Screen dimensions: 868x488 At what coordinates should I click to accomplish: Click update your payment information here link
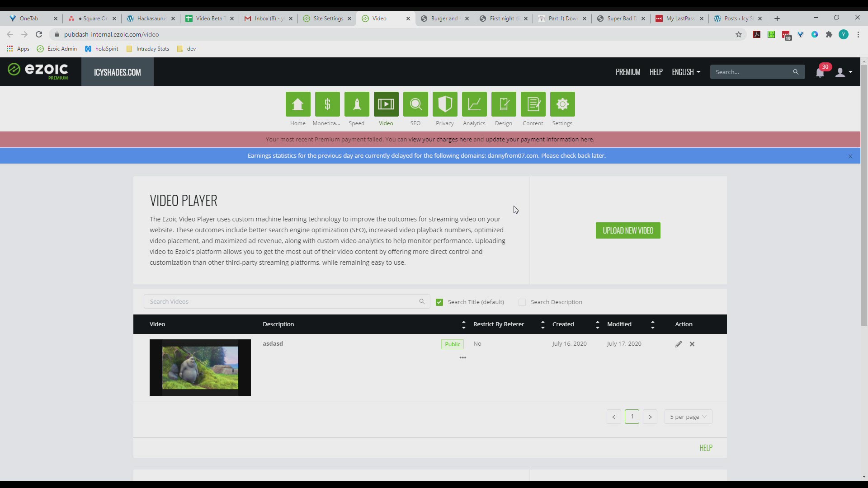point(539,140)
